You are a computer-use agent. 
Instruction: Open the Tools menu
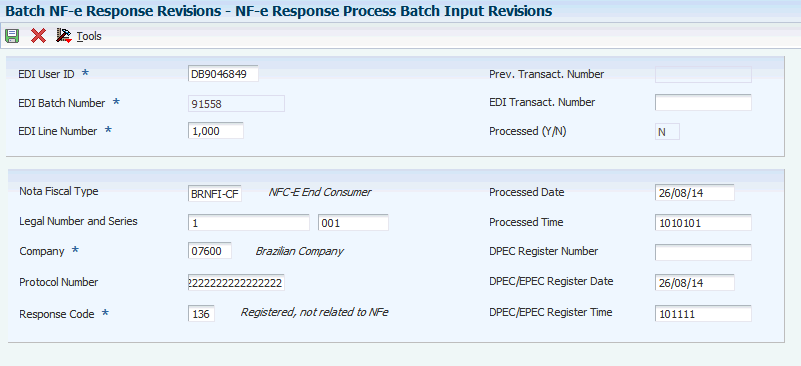89,36
